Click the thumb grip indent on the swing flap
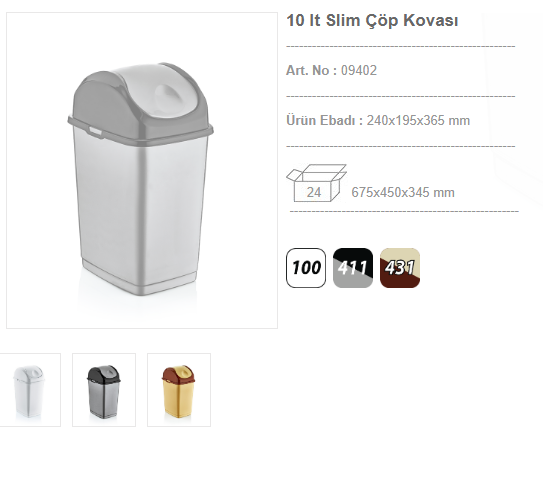The height and width of the screenshot is (487, 543). tap(166, 94)
